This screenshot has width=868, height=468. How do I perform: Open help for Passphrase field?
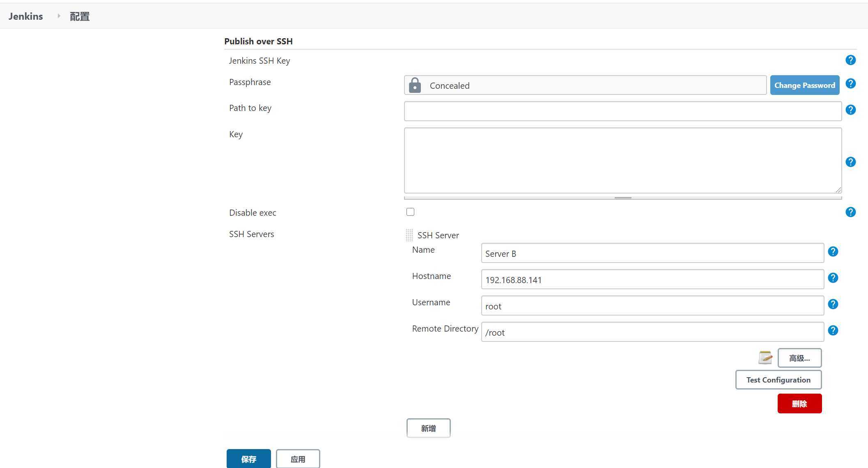[x=850, y=84]
